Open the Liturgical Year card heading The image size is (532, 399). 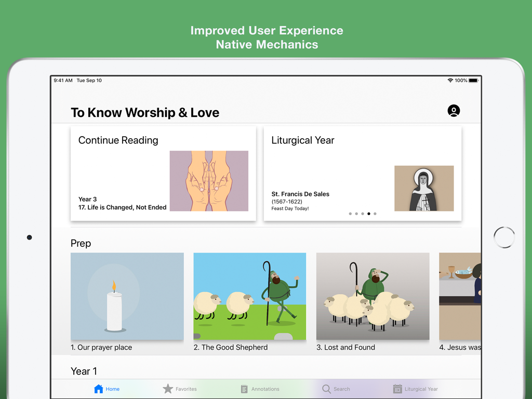pyautogui.click(x=303, y=140)
